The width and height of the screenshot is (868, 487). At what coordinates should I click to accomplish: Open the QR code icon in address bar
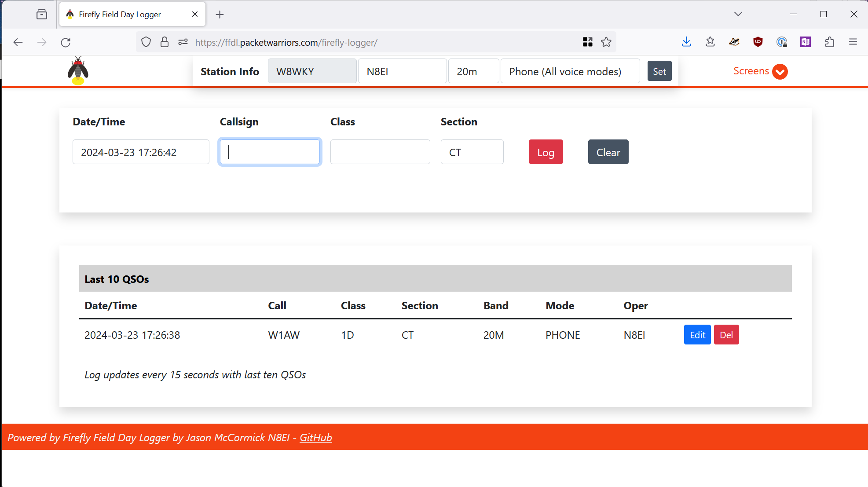pos(587,42)
